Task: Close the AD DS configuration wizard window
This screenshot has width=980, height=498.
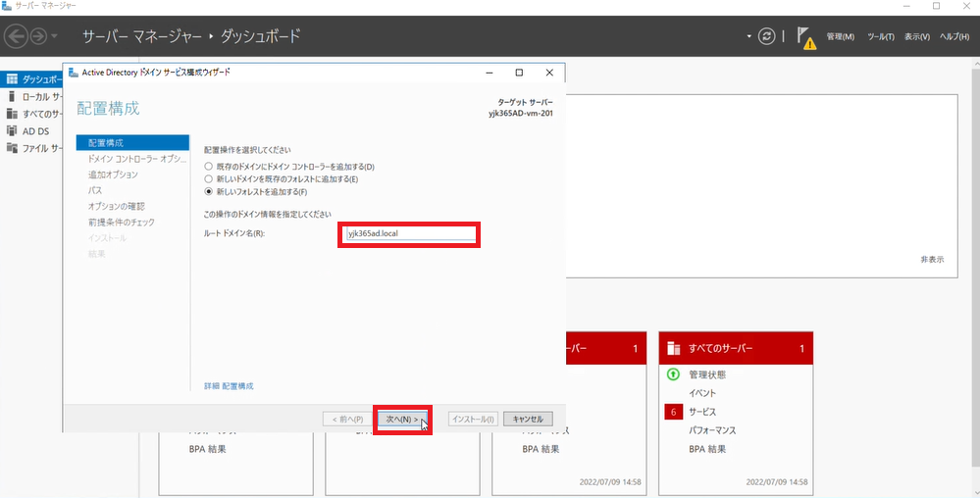Action: [549, 73]
